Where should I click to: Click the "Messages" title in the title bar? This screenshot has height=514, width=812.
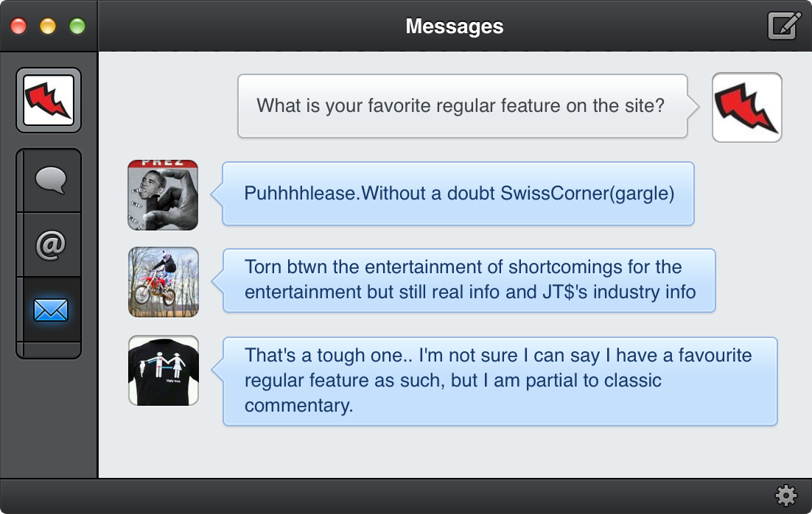[454, 27]
